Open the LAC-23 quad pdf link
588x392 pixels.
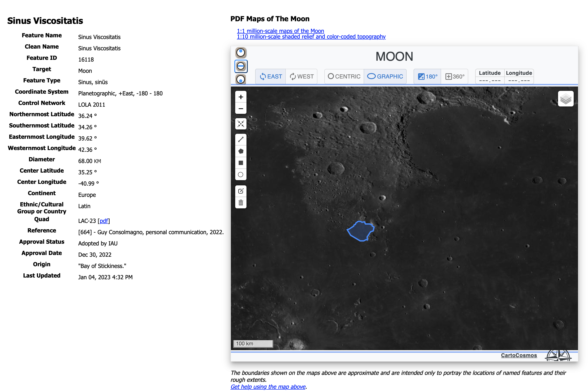point(104,221)
